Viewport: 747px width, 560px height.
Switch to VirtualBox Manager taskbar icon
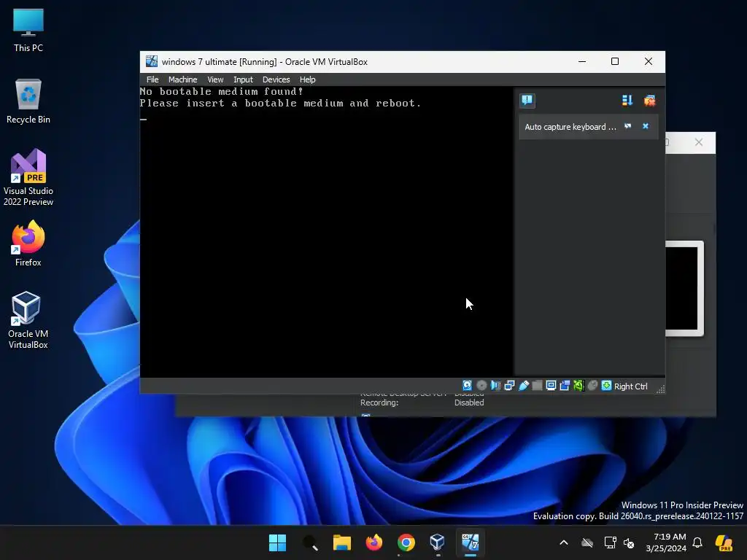[438, 542]
